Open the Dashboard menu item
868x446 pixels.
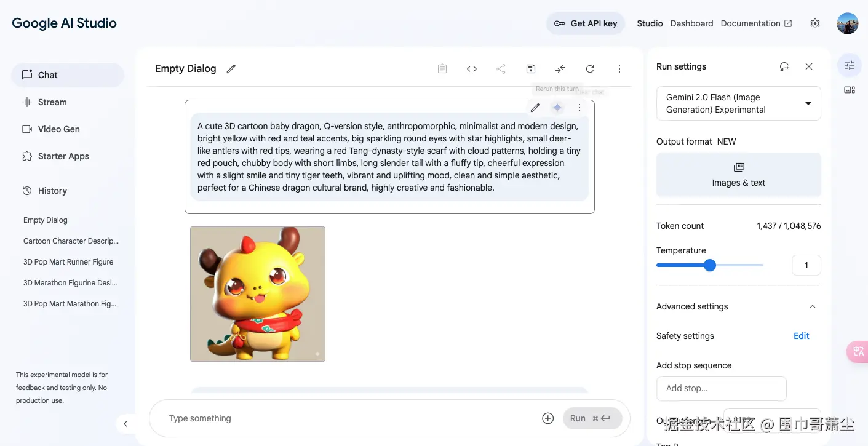point(691,23)
